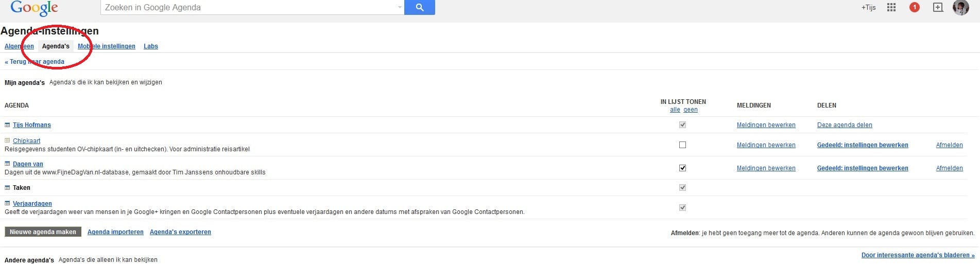The width and height of the screenshot is (980, 267).
Task: Open the red notifications counter
Action: pyautogui.click(x=915, y=7)
